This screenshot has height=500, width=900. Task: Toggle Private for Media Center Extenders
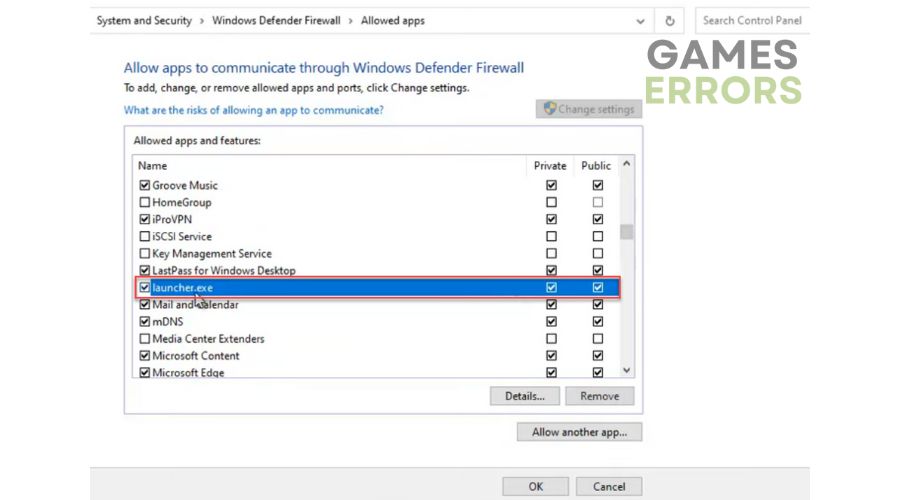pyautogui.click(x=552, y=339)
